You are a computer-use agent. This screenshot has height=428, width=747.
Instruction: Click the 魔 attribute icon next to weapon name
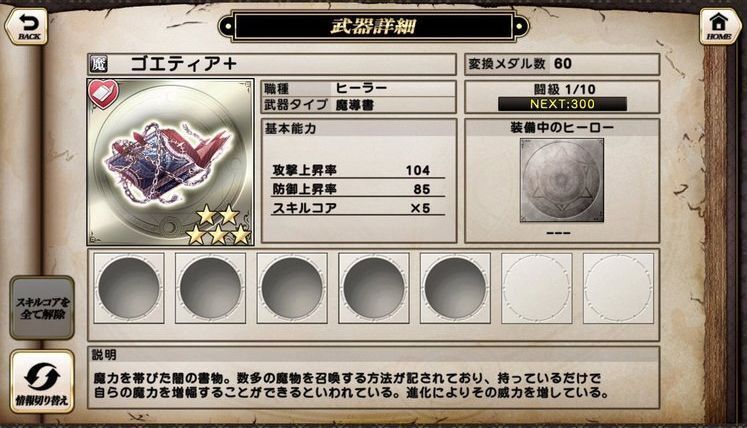click(99, 63)
